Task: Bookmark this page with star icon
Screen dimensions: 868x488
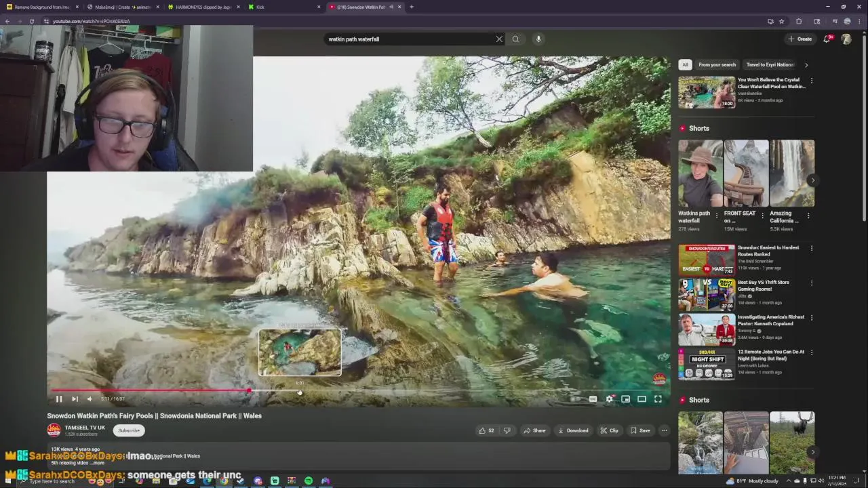Action: [x=781, y=21]
